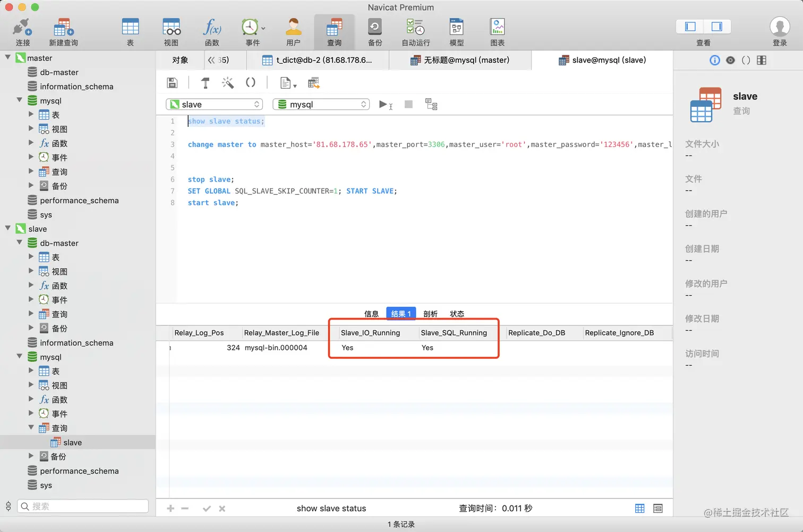Screen dimensions: 803x532
Task: Switch results to form view
Action: [658, 509]
